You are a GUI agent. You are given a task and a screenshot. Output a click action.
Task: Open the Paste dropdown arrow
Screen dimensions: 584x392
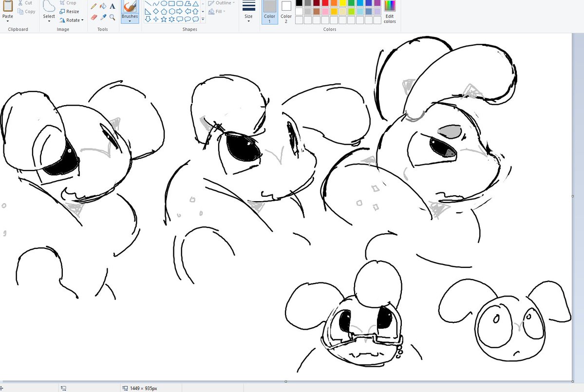[x=8, y=21]
